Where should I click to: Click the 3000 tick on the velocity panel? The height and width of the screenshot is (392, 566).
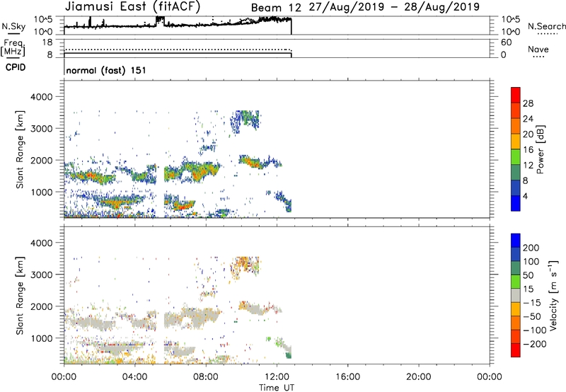[x=41, y=275]
